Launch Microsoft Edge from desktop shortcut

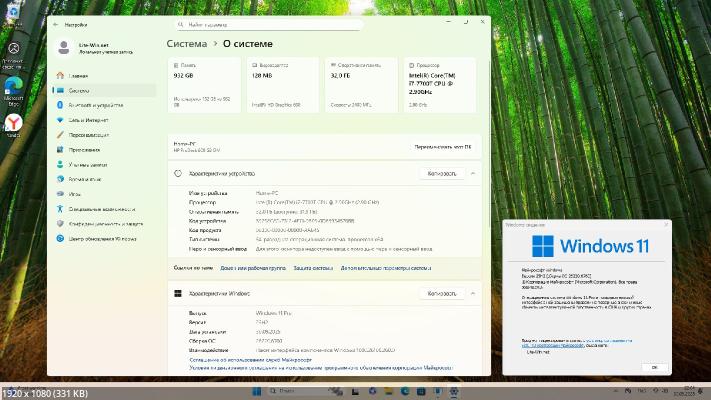(x=14, y=88)
